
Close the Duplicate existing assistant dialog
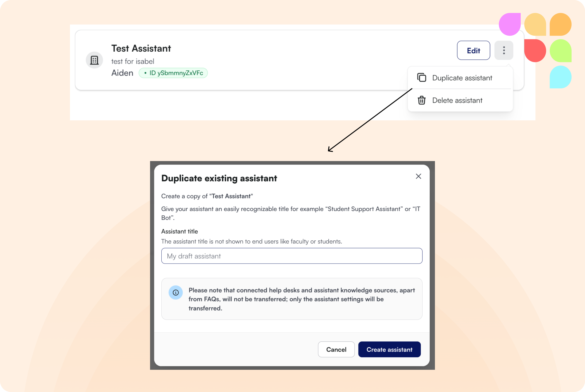click(418, 176)
